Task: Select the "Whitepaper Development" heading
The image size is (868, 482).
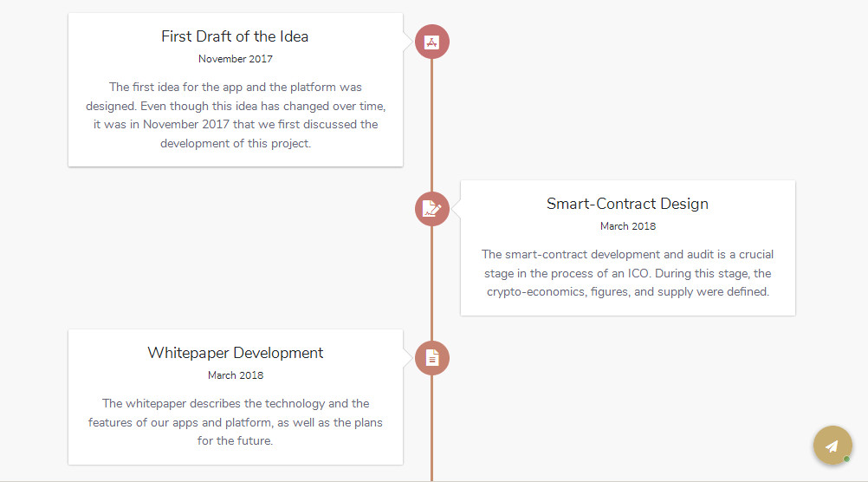Action: click(235, 353)
